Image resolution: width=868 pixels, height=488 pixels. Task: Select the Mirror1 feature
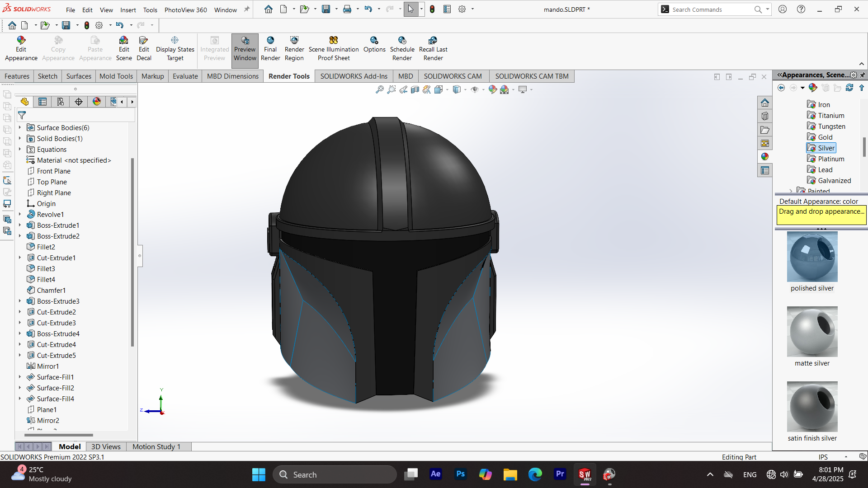click(43, 366)
